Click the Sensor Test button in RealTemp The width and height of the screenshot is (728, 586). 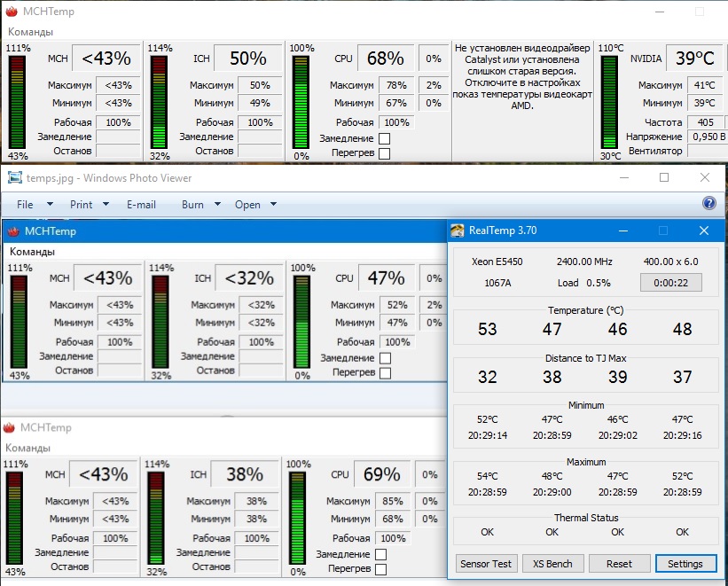pos(486,564)
